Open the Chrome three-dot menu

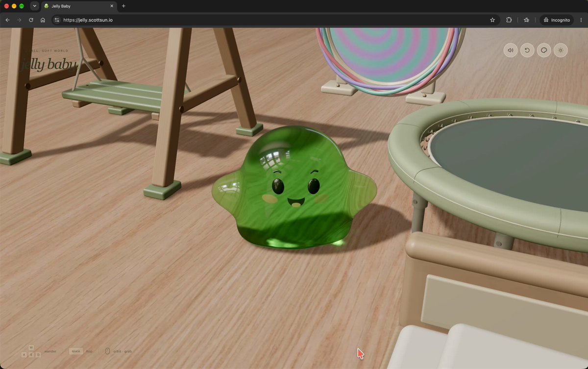tap(581, 20)
